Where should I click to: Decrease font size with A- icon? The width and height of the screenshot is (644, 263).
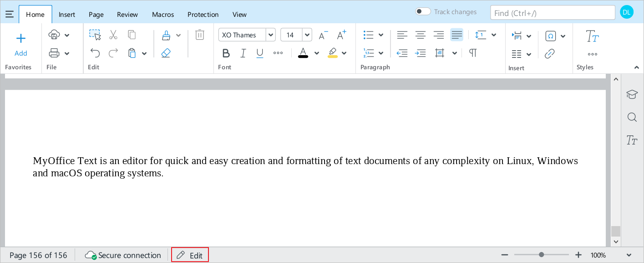pos(323,35)
